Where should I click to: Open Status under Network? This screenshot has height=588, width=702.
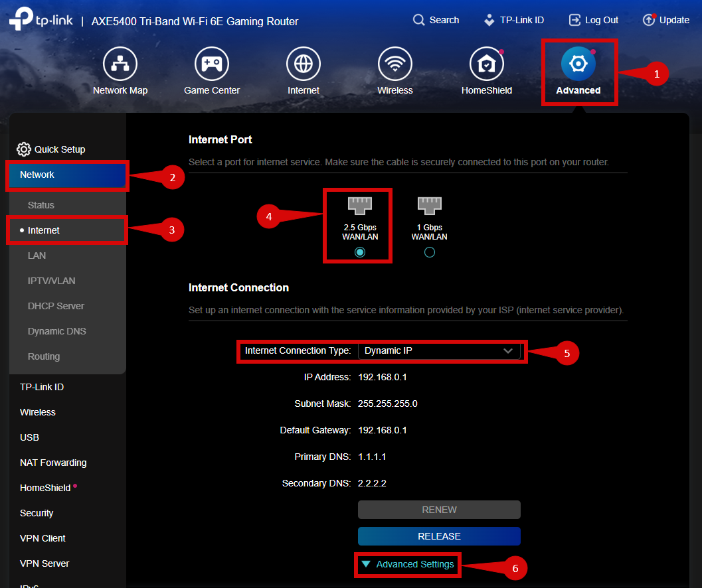[x=41, y=205]
